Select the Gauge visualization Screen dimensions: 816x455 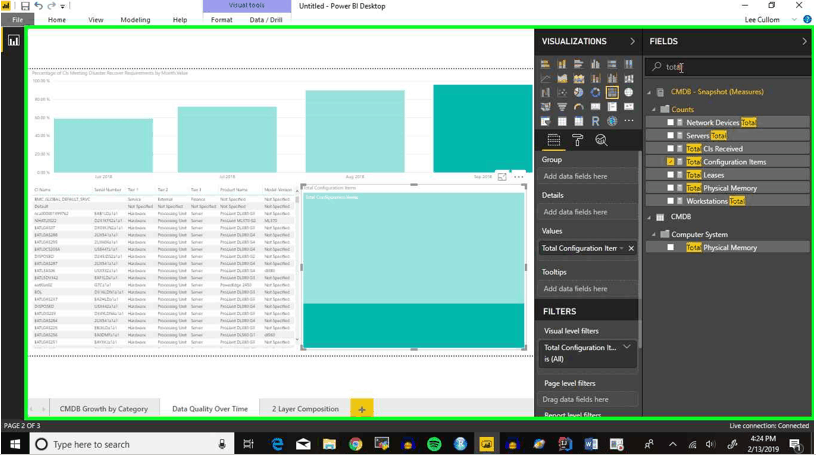coord(579,107)
